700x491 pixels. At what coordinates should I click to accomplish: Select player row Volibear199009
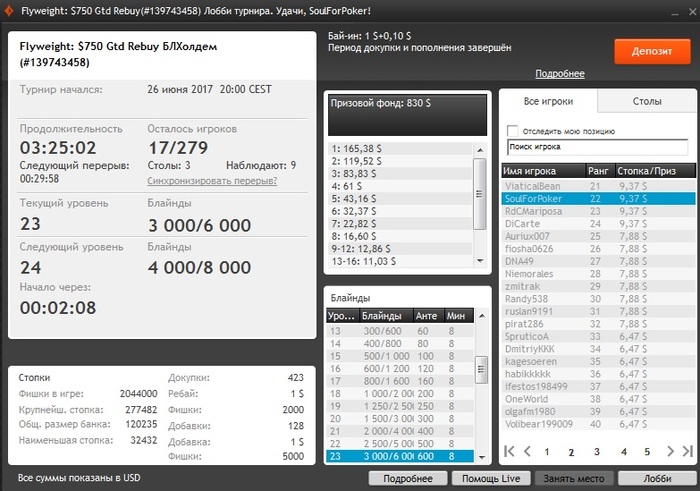(x=599, y=424)
